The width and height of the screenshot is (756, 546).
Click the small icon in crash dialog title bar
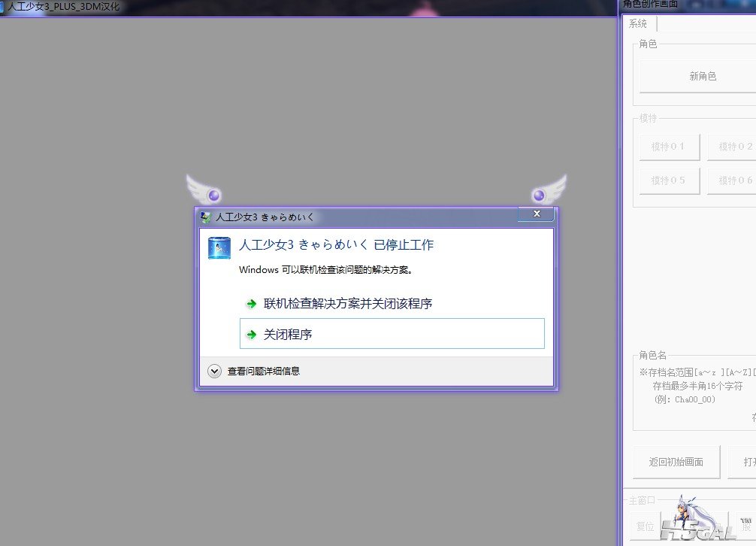point(205,217)
